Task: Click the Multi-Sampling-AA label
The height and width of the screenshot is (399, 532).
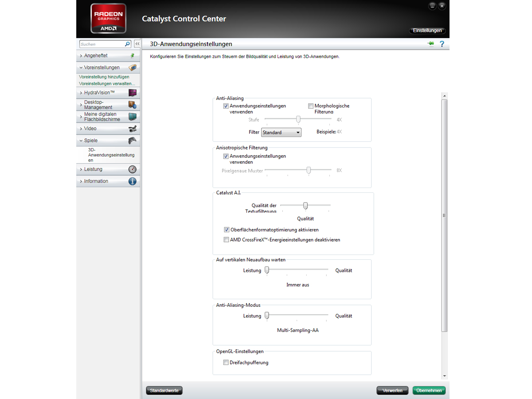Action: click(298, 330)
